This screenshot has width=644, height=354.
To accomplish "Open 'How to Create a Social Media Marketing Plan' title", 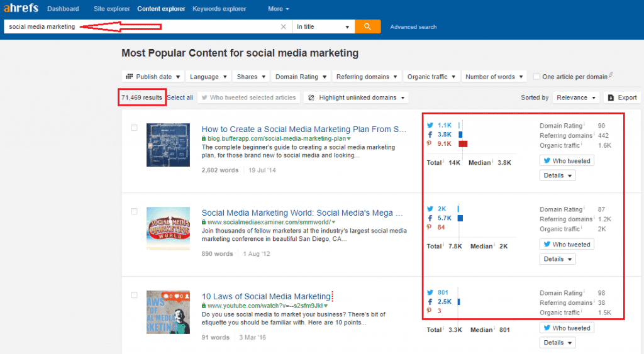I will [304, 129].
